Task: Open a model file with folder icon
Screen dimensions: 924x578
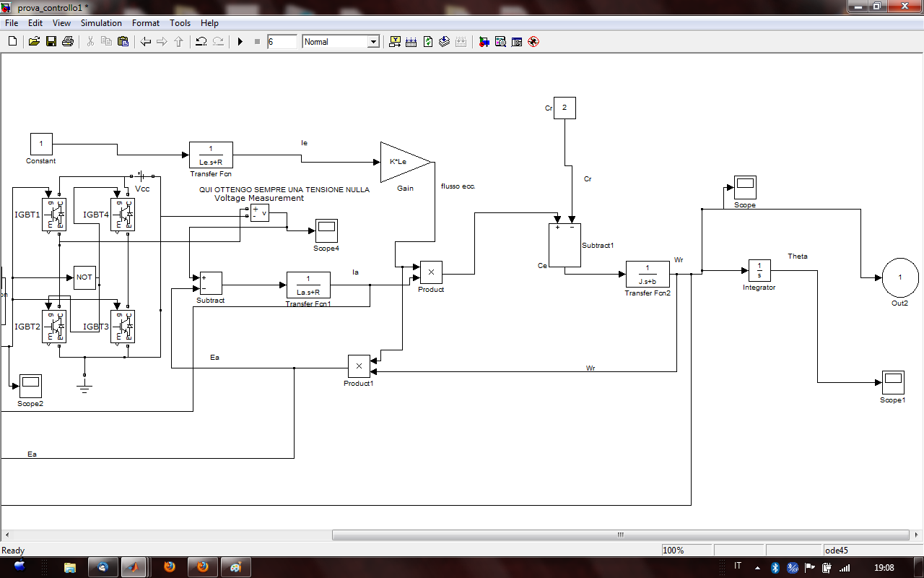Action: point(34,42)
